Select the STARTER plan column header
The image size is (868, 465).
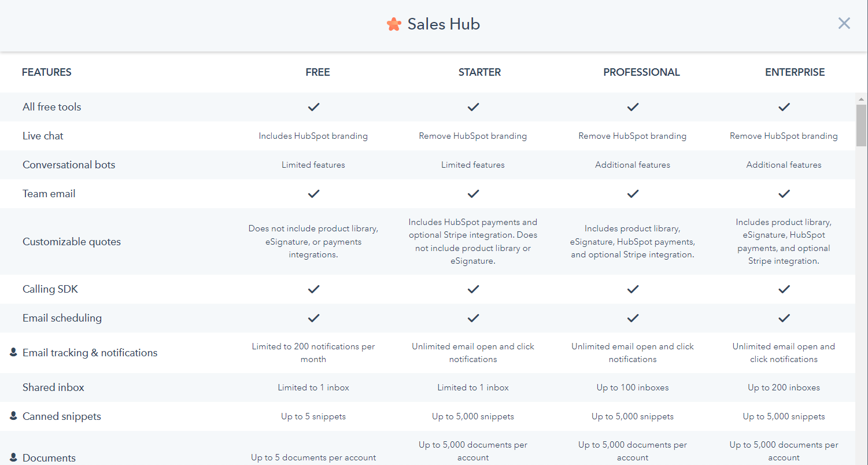479,72
